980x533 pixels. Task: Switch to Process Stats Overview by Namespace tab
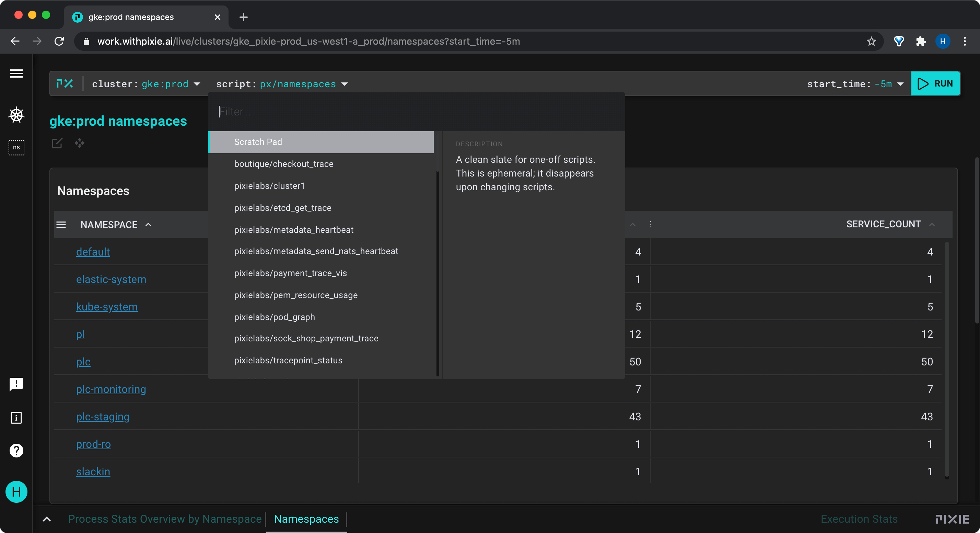(x=165, y=519)
